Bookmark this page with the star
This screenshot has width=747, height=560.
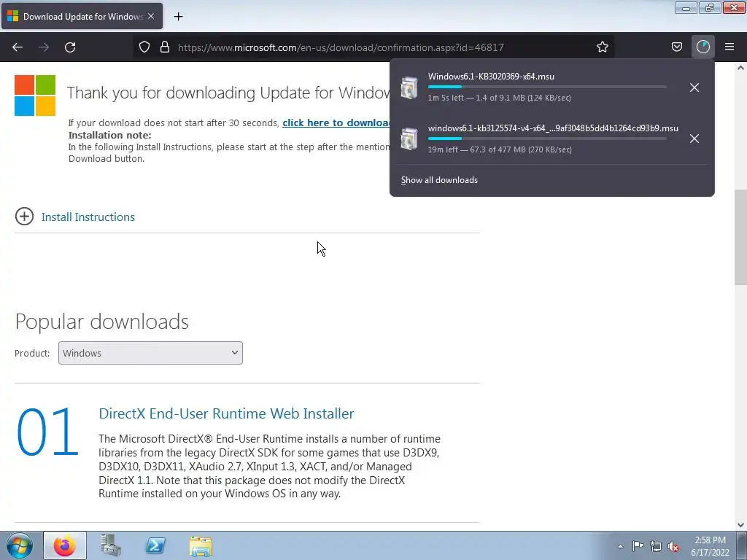pyautogui.click(x=602, y=47)
